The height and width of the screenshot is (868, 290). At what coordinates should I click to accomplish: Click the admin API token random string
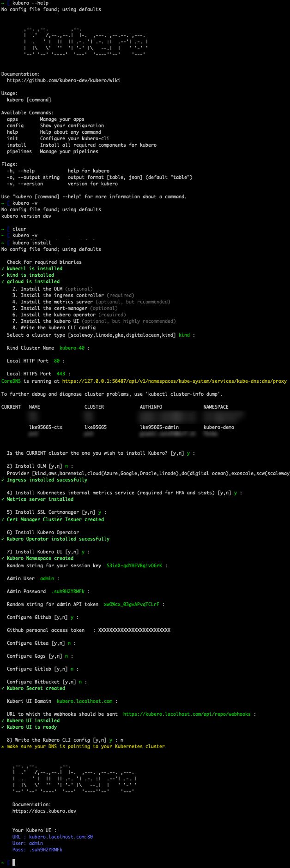click(x=132, y=604)
